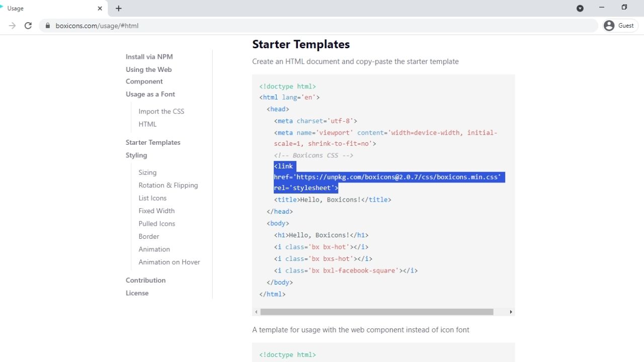644x362 pixels.
Task: Jump to Pulled Icons subsection
Action: (157, 224)
